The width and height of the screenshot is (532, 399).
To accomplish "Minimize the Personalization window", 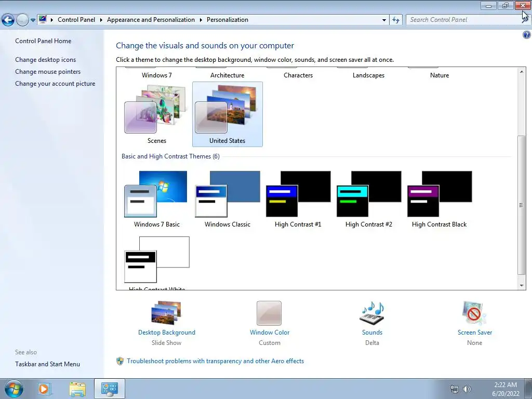I will (488, 5).
